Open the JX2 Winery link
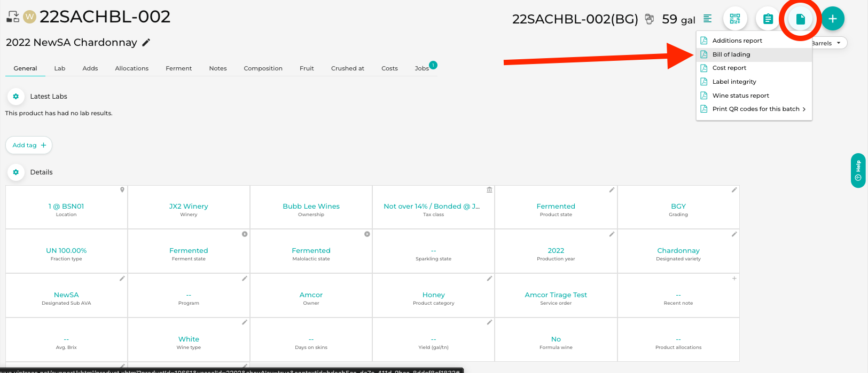 point(189,207)
